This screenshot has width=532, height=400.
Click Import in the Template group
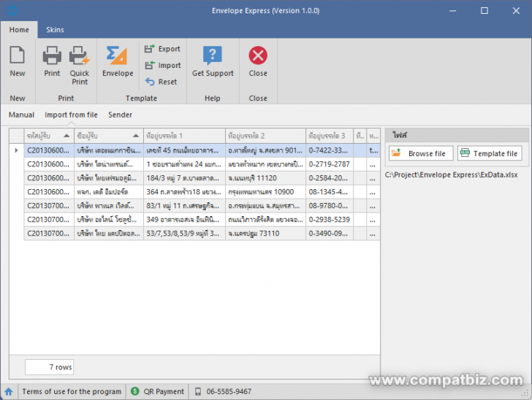pyautogui.click(x=163, y=65)
